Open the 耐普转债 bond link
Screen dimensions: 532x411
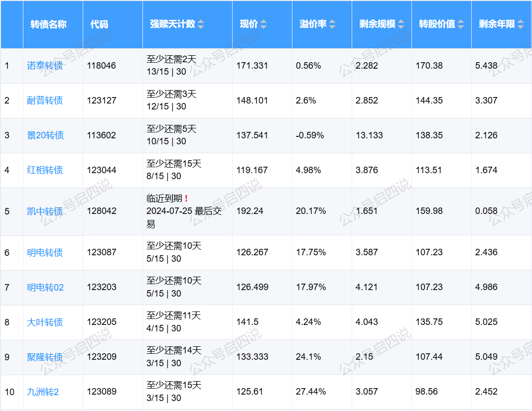pyautogui.click(x=45, y=101)
